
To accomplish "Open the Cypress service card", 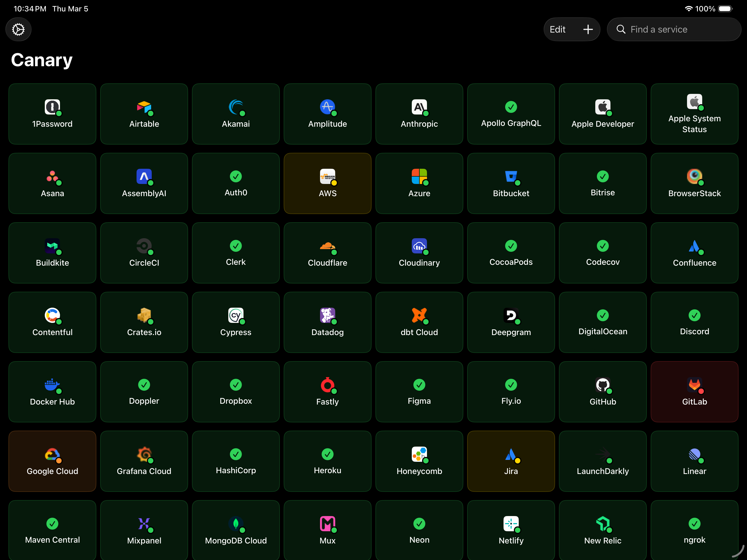I will pos(236,322).
